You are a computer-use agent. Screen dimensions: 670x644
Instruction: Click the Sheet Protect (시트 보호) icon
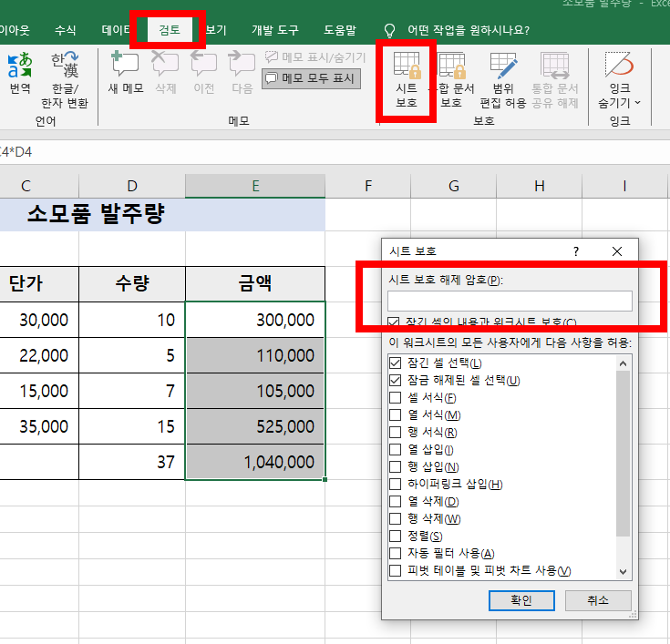coord(407,80)
